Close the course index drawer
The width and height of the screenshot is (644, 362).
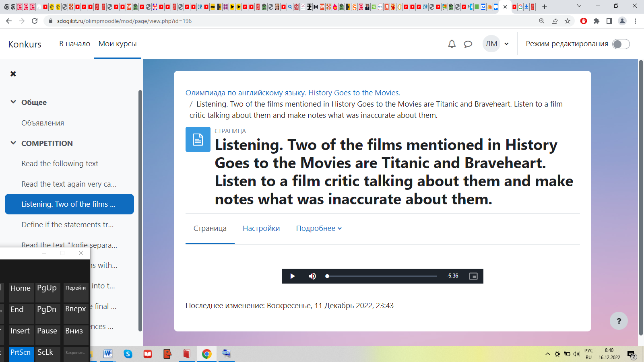(x=13, y=74)
